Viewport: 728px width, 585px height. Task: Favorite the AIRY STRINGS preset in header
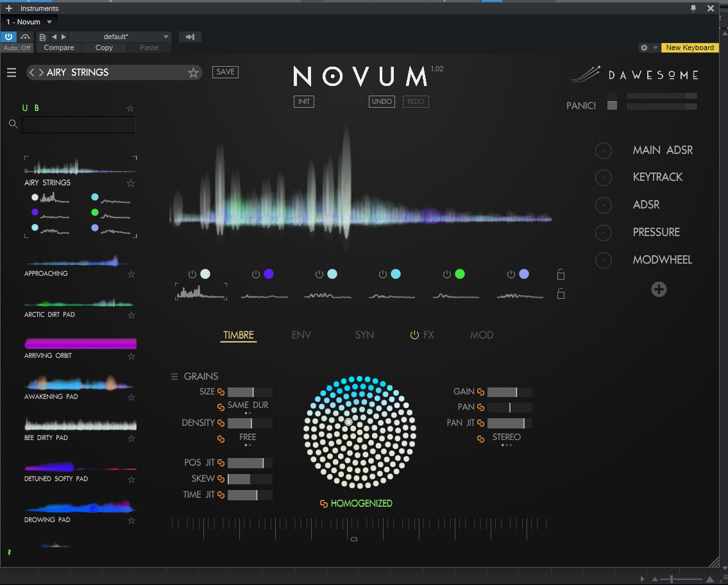pyautogui.click(x=193, y=72)
